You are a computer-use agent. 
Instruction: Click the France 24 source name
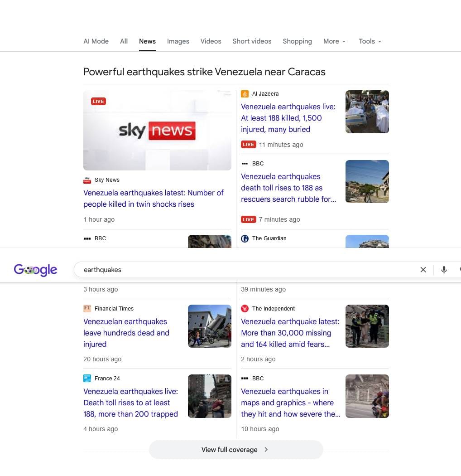pos(107,378)
